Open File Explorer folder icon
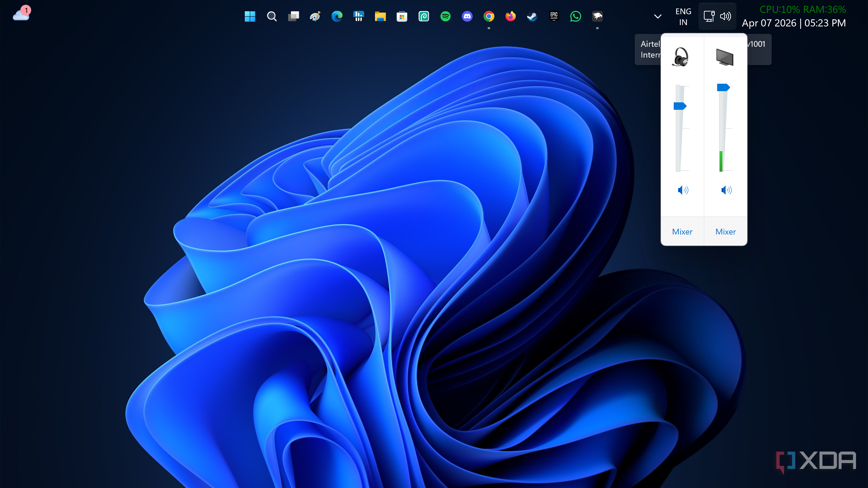 (380, 16)
